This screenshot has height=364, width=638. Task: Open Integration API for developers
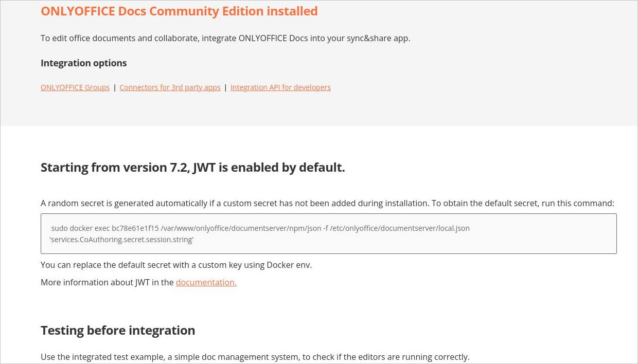click(x=280, y=87)
